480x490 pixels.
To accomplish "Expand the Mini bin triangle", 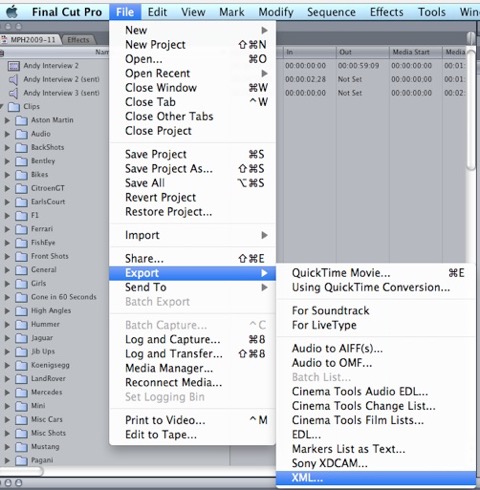I will (x=7, y=406).
